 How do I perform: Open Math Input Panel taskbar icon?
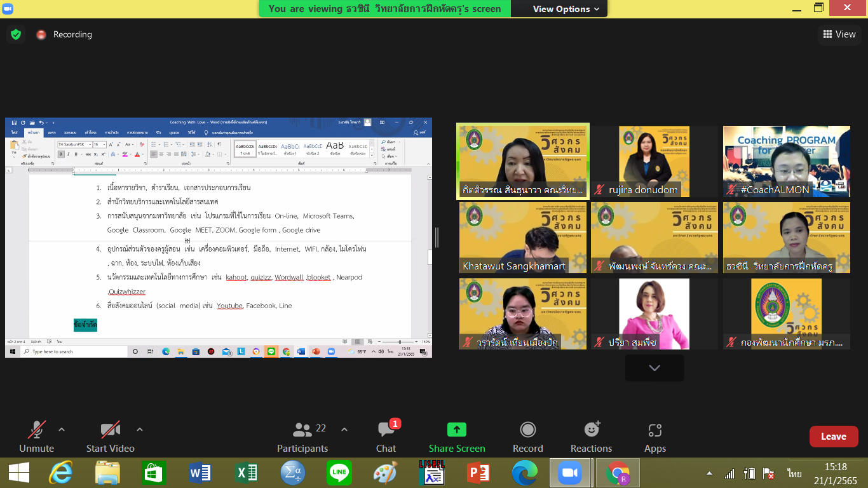(293, 473)
